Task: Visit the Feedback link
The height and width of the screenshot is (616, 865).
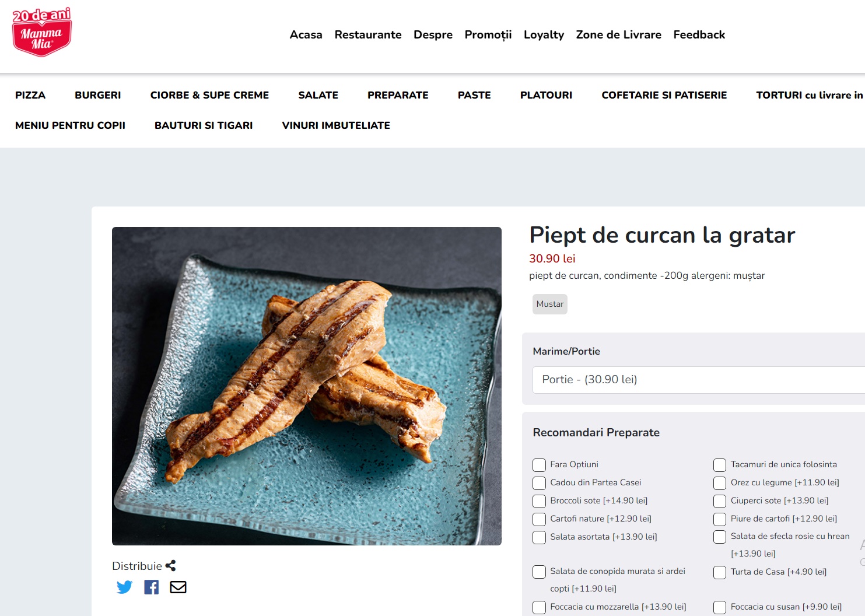Action: [x=699, y=34]
